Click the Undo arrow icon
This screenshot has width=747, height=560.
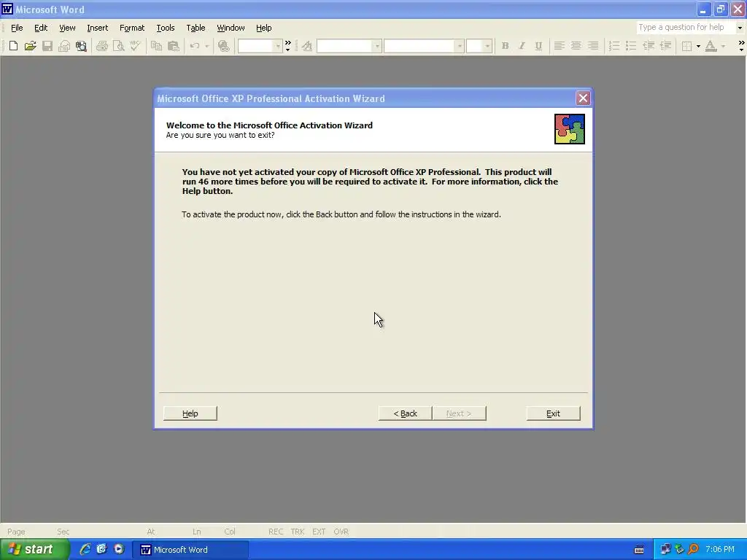(194, 46)
